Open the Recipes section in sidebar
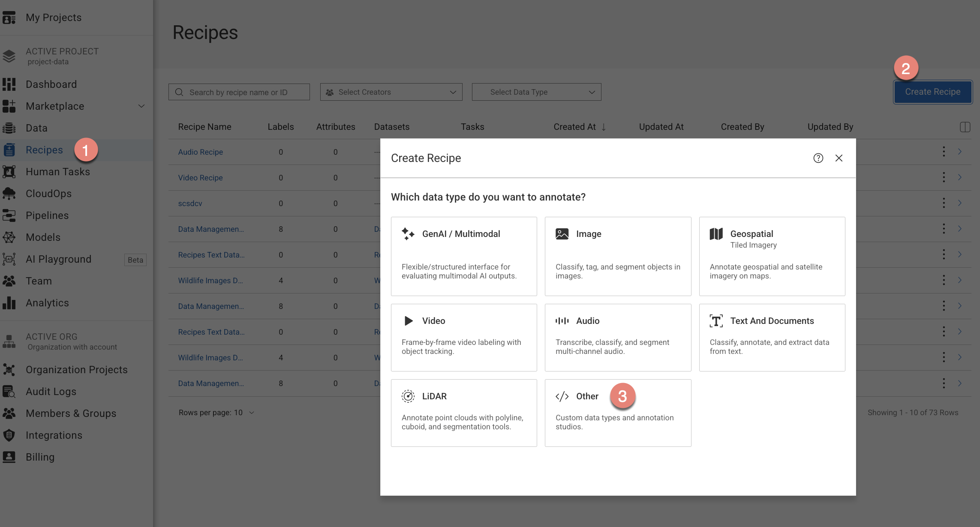The width and height of the screenshot is (980, 527). coord(44,150)
